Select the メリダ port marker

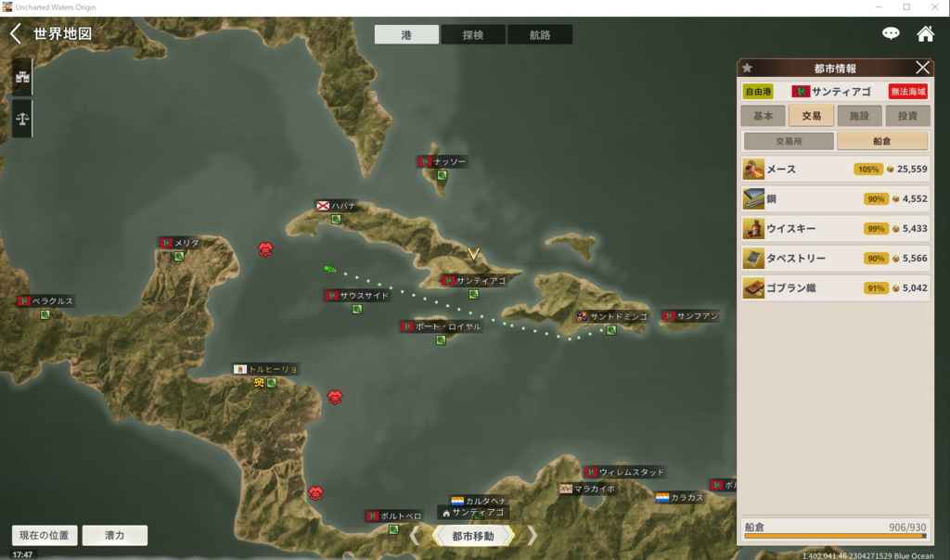[x=179, y=256]
